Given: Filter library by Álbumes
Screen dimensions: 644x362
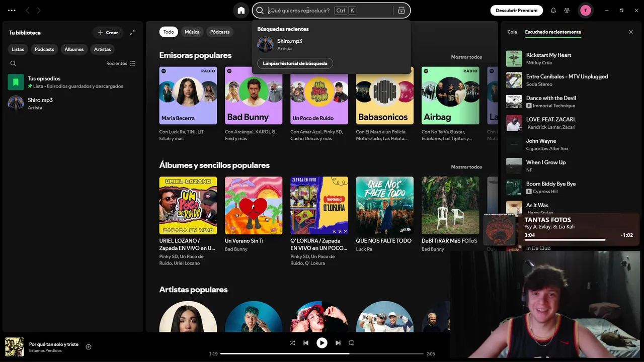Looking at the screenshot, I should [74, 49].
